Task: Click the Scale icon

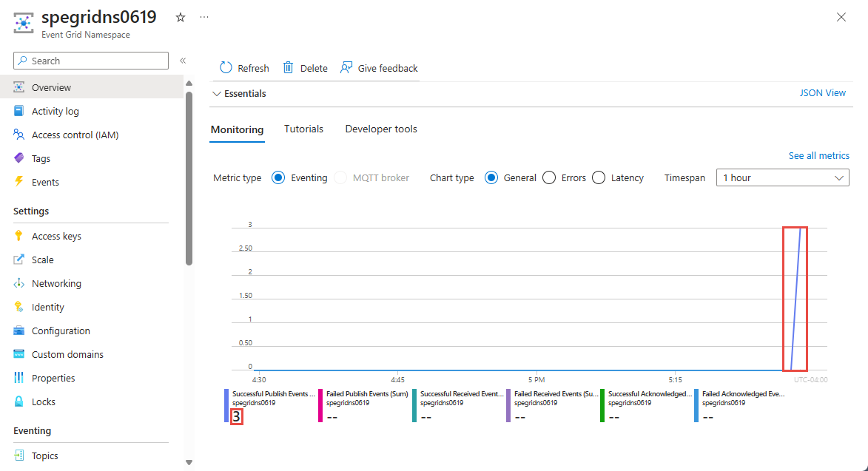Action: [x=18, y=260]
